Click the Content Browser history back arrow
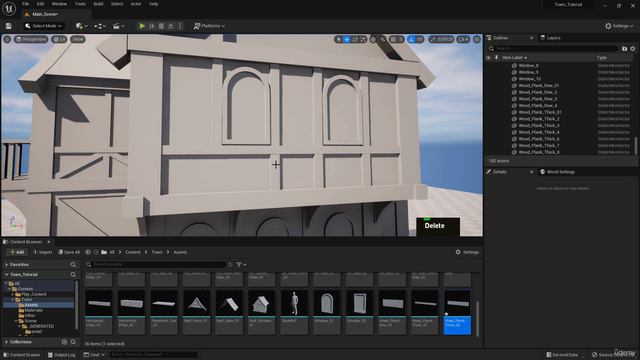Viewport: 640px width, 360px height. (x=88, y=252)
